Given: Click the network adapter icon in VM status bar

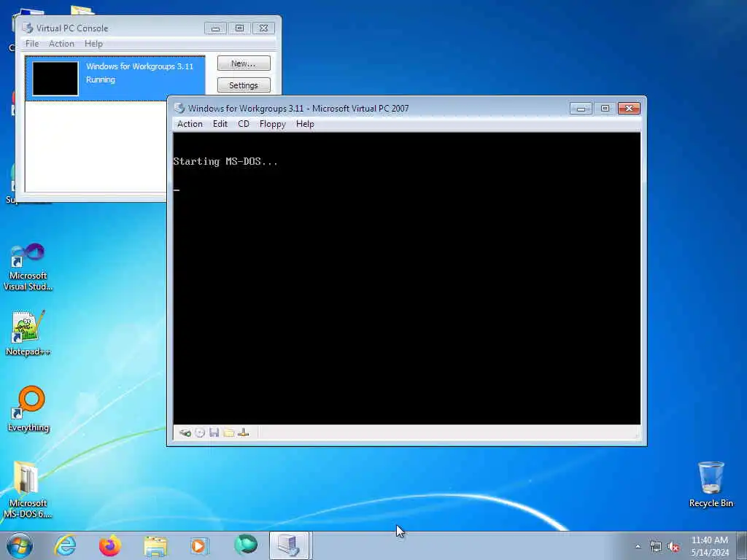Looking at the screenshot, I should 244,432.
